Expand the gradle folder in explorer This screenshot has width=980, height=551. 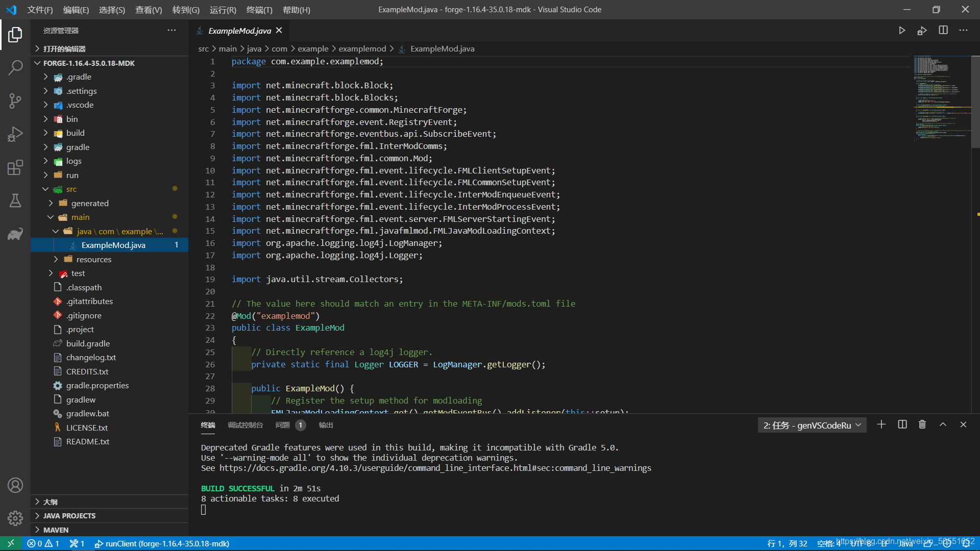[x=78, y=147]
